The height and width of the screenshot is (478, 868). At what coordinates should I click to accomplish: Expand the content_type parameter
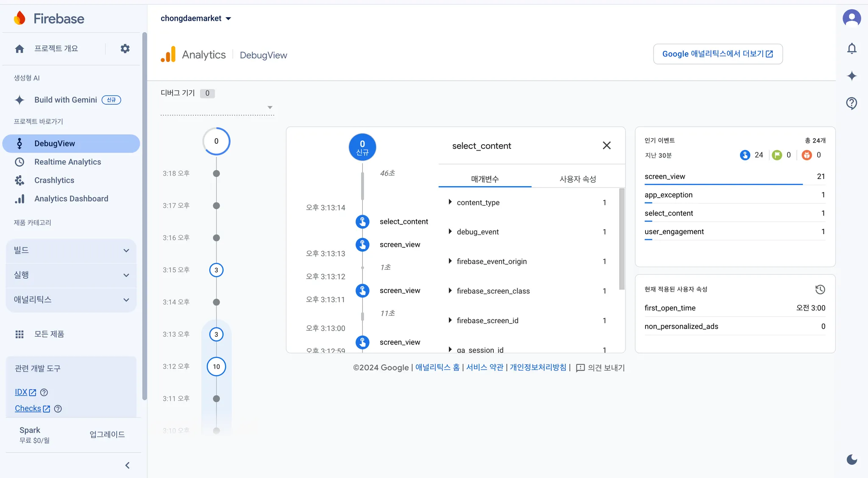tap(450, 202)
